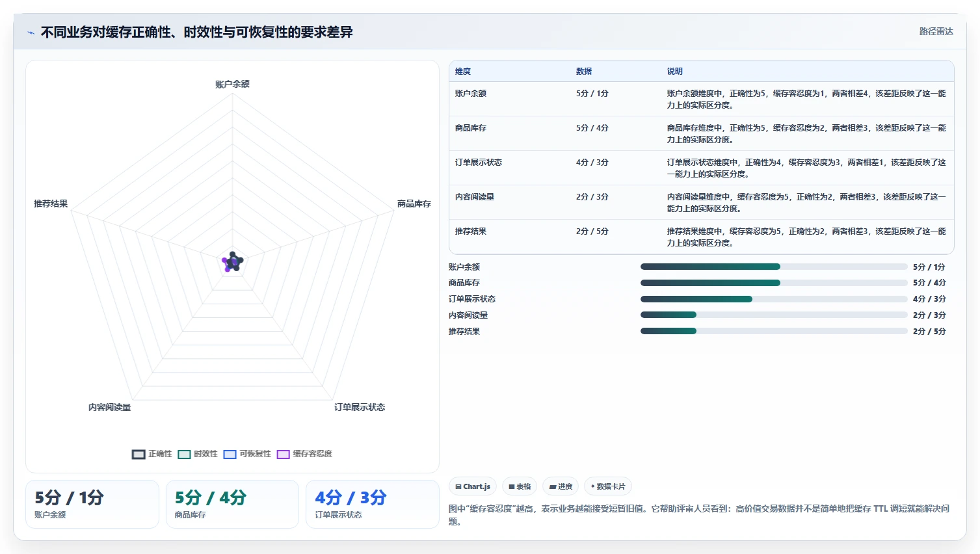The image size is (980, 554).
Task: Click the data points at radar center
Action: tap(232, 262)
